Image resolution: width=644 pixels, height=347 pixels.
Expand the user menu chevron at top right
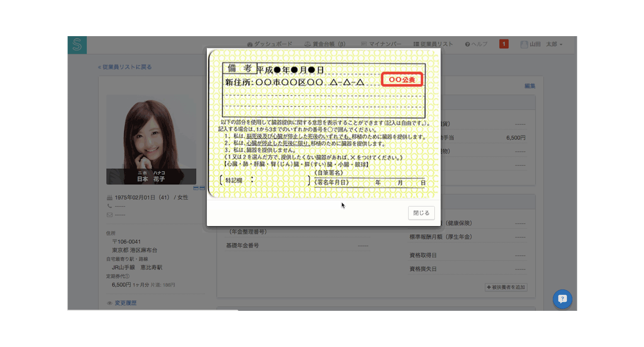pos(561,44)
